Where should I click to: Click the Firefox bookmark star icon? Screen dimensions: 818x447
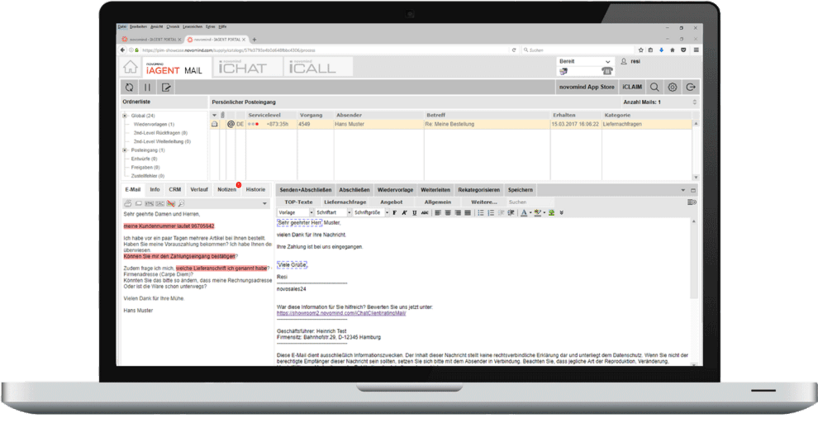[x=641, y=50]
